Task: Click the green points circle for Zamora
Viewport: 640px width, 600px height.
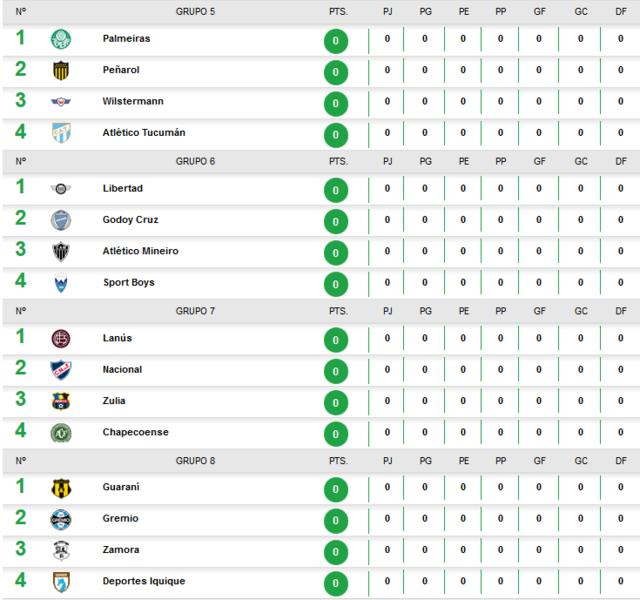Action: point(336,552)
